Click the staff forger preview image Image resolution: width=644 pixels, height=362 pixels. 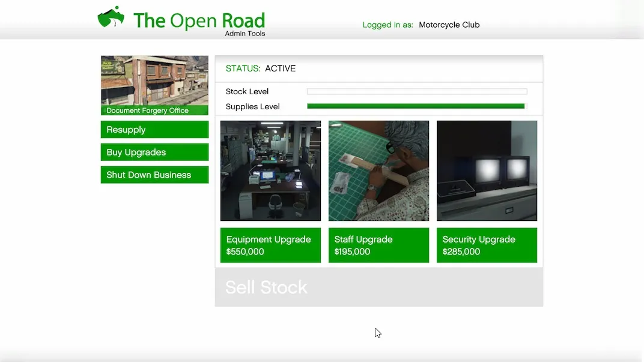pos(378,170)
